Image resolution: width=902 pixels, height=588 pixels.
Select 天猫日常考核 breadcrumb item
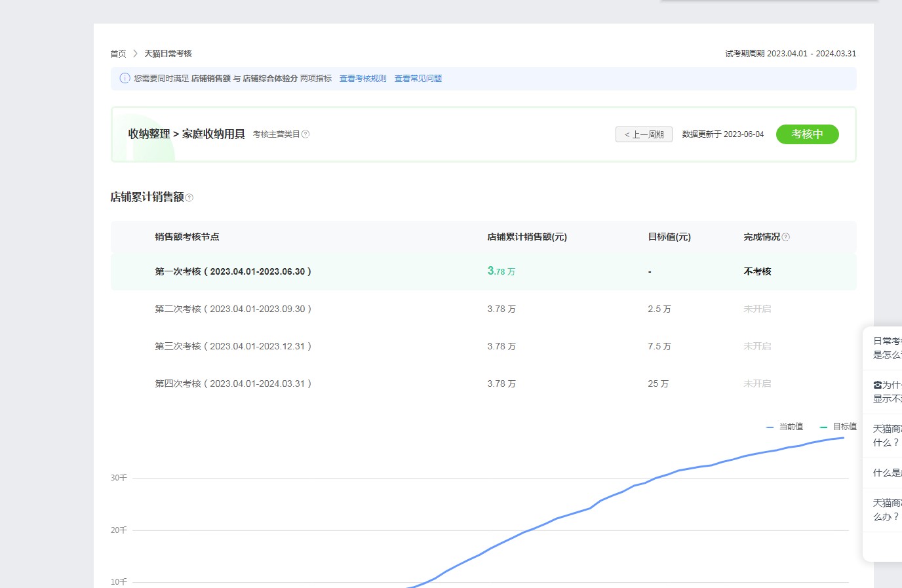pyautogui.click(x=168, y=54)
